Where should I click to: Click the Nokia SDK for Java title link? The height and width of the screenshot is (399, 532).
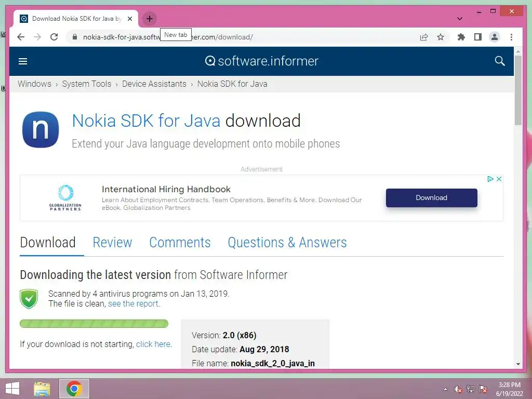click(x=146, y=121)
